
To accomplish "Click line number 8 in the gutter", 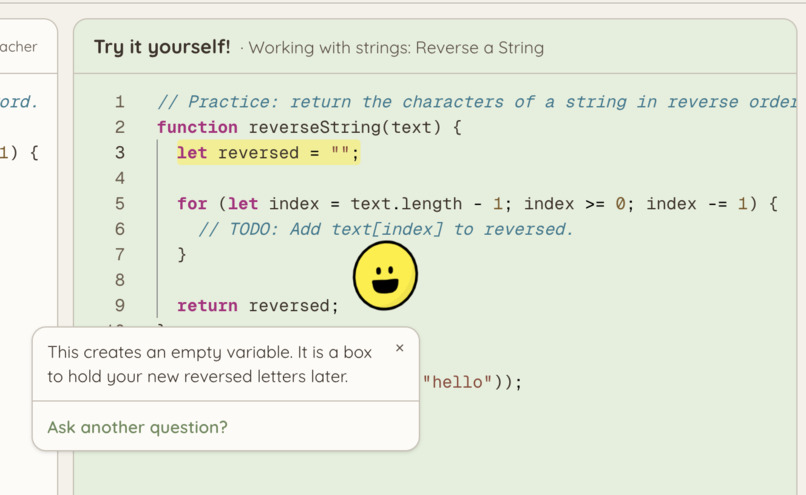I will click(120, 280).
